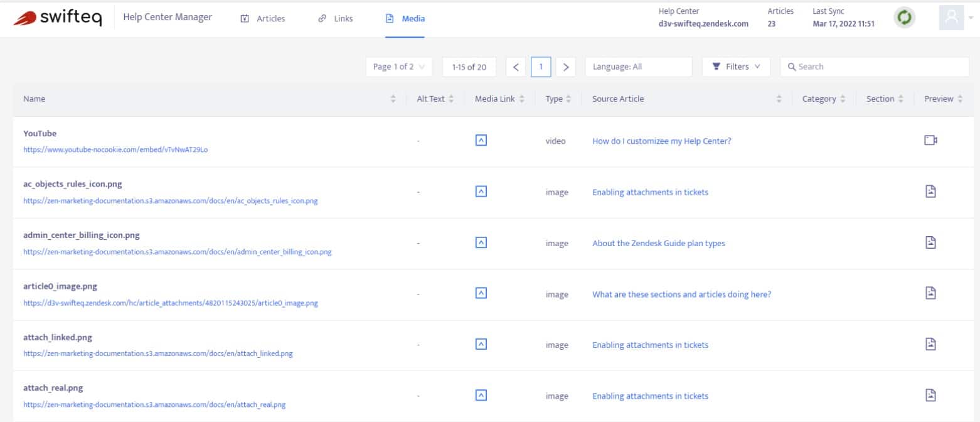Preview article0_image.png image icon

pos(932,293)
